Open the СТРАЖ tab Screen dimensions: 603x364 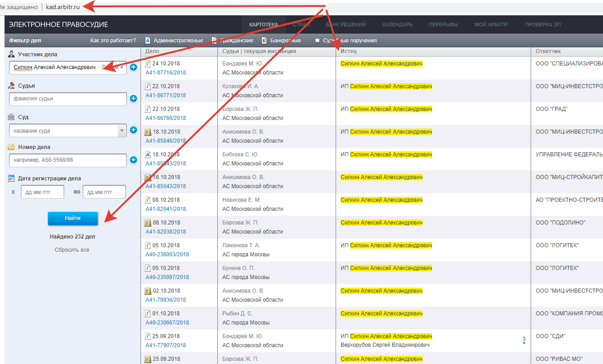click(x=301, y=25)
